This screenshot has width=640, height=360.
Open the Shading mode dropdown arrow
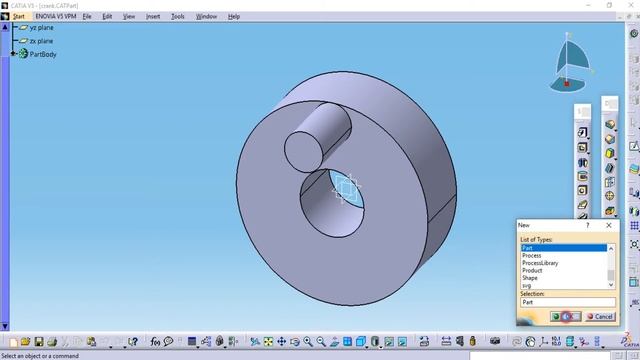380,347
